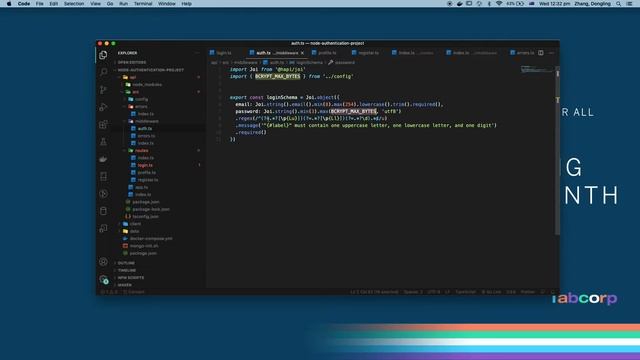
Task: Click the code minimap preview
Action: [537, 69]
